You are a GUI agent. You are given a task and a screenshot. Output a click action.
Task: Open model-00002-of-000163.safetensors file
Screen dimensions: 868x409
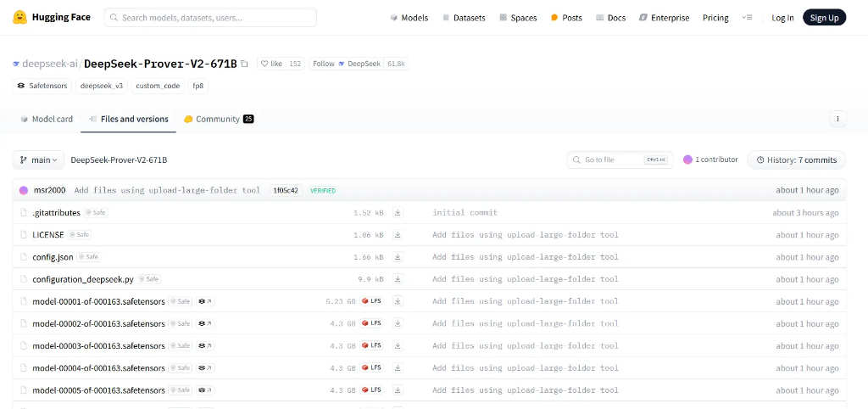click(x=98, y=323)
